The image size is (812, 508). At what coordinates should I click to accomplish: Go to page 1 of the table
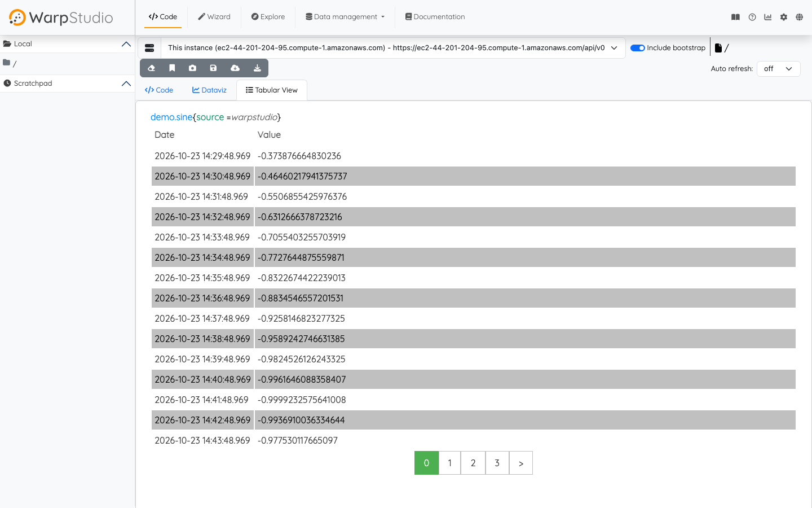pyautogui.click(x=449, y=463)
